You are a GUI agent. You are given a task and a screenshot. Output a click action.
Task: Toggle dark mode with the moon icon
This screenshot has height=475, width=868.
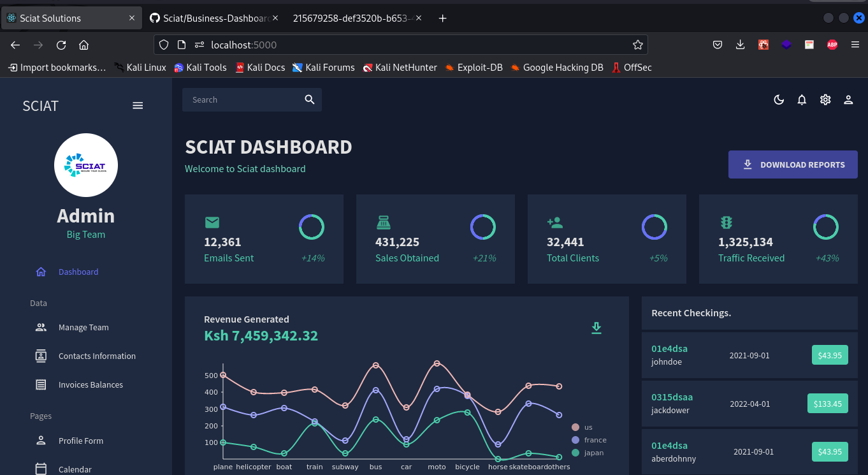point(779,99)
